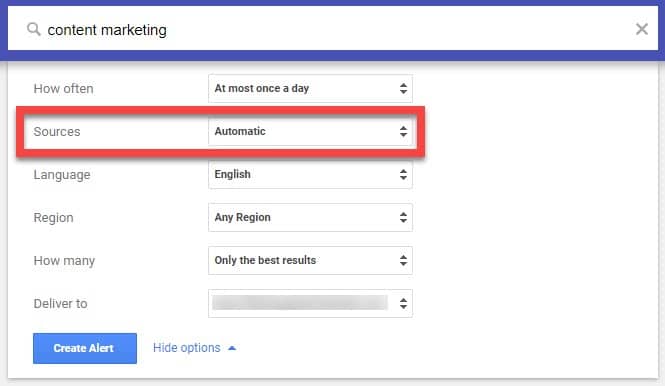Clear the search query with X

click(642, 29)
